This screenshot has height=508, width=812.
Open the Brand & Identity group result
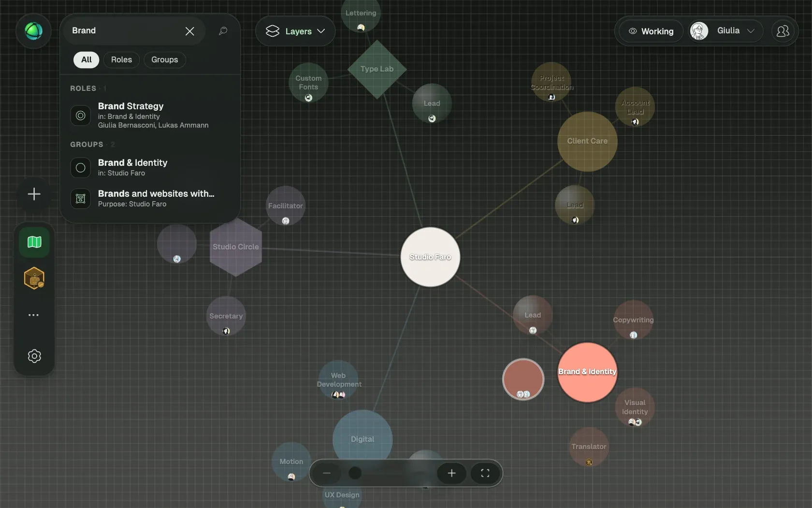coord(150,168)
